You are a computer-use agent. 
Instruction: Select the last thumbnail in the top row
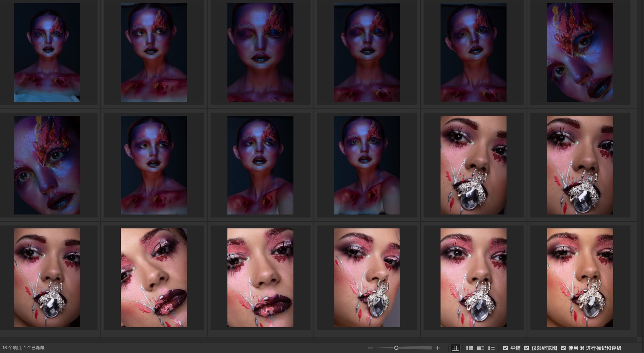click(x=580, y=52)
